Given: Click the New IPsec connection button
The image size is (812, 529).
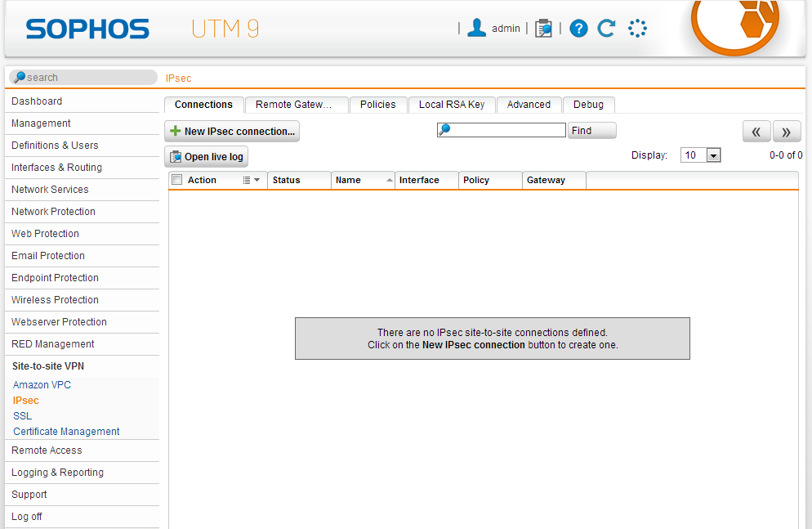Looking at the screenshot, I should click(232, 131).
